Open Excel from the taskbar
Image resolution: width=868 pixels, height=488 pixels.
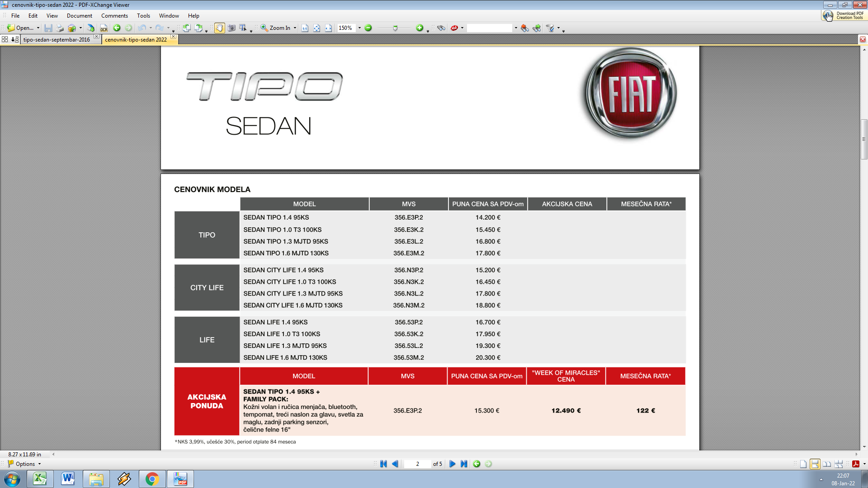40,479
